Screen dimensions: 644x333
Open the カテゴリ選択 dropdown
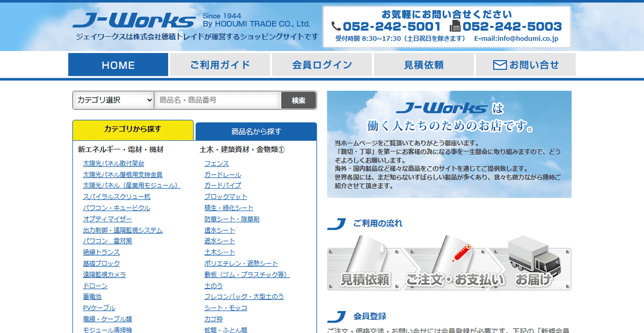click(113, 100)
